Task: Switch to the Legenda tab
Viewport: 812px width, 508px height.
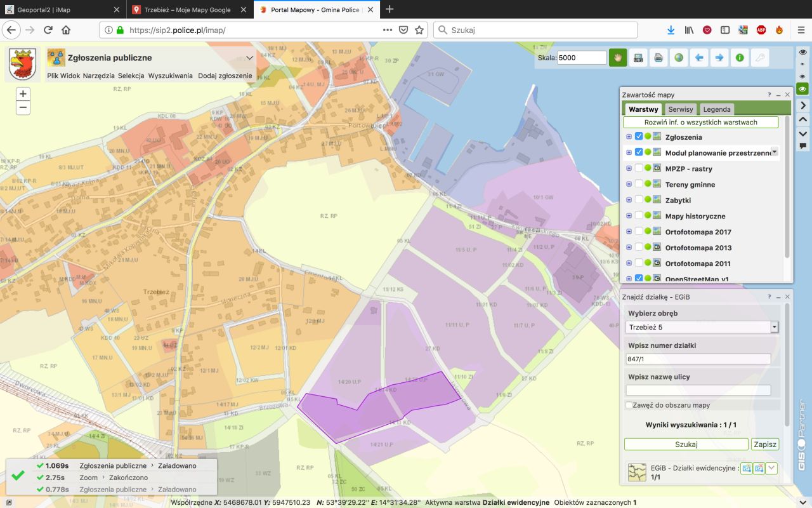Action: pyautogui.click(x=717, y=109)
